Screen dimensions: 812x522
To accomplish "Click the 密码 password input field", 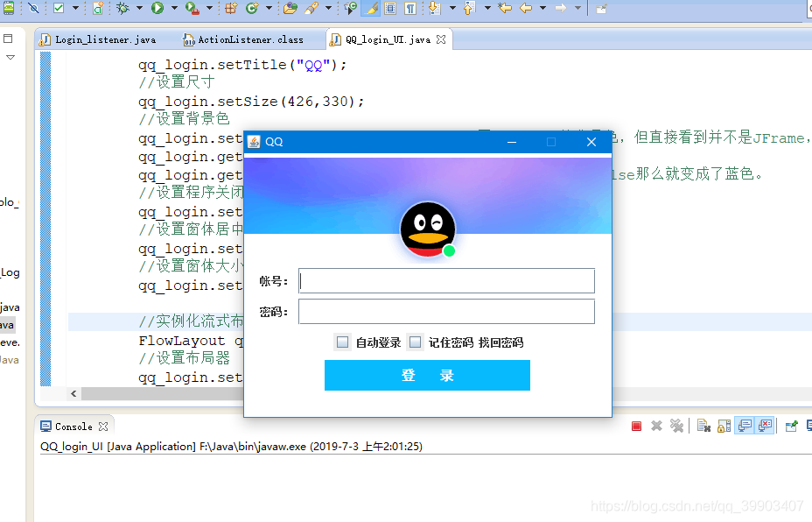I will (446, 312).
